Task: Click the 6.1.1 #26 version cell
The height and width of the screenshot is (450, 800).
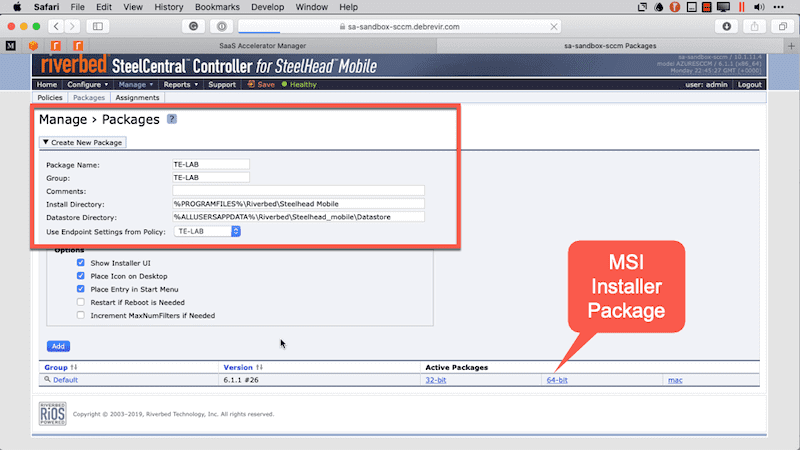Action: tap(241, 380)
